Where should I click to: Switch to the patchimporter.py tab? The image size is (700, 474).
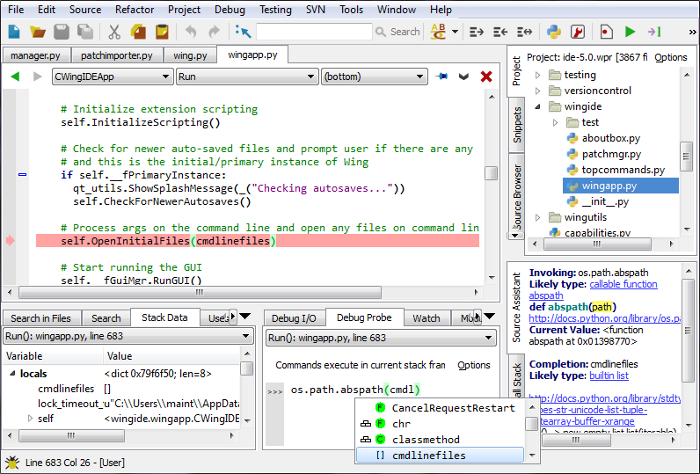(118, 56)
